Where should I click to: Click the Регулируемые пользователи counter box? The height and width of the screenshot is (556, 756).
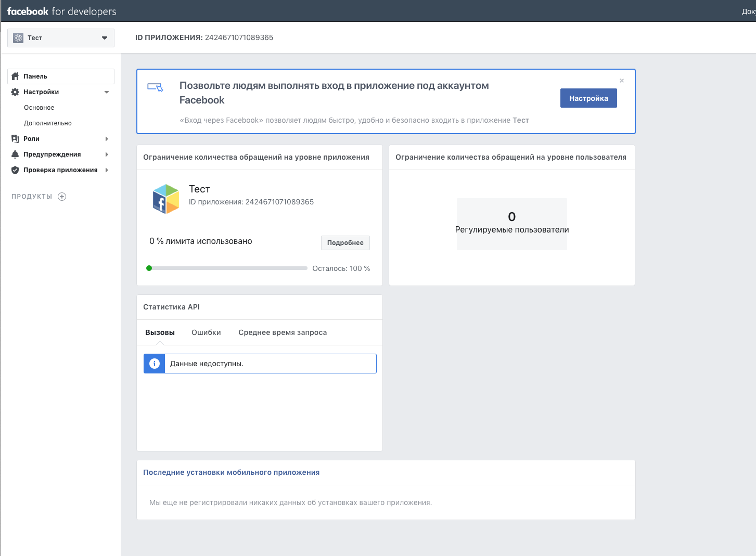pyautogui.click(x=512, y=224)
